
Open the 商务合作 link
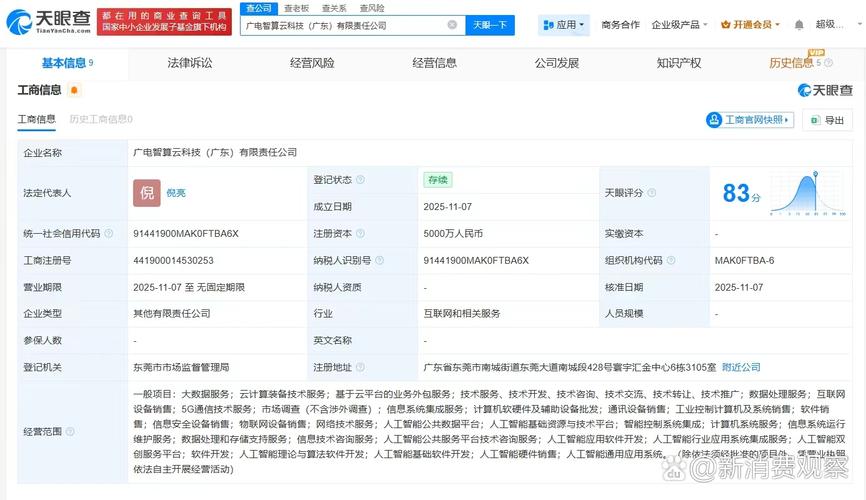point(620,25)
